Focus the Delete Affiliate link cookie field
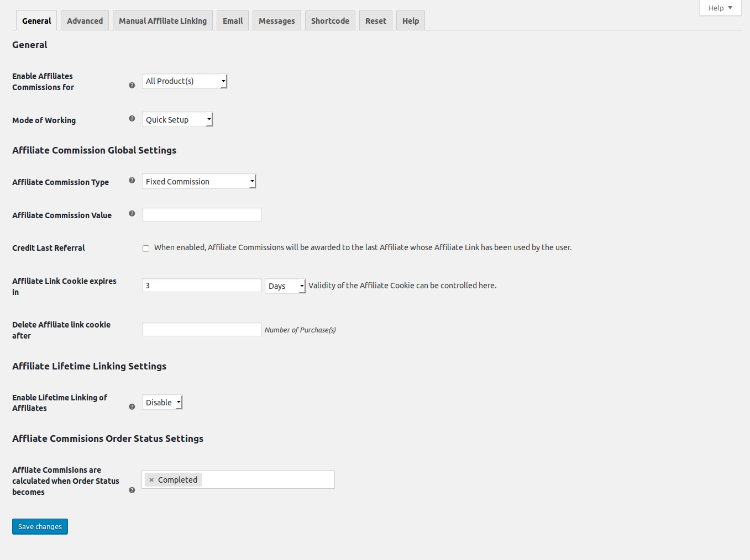The width and height of the screenshot is (750, 560). point(202,330)
